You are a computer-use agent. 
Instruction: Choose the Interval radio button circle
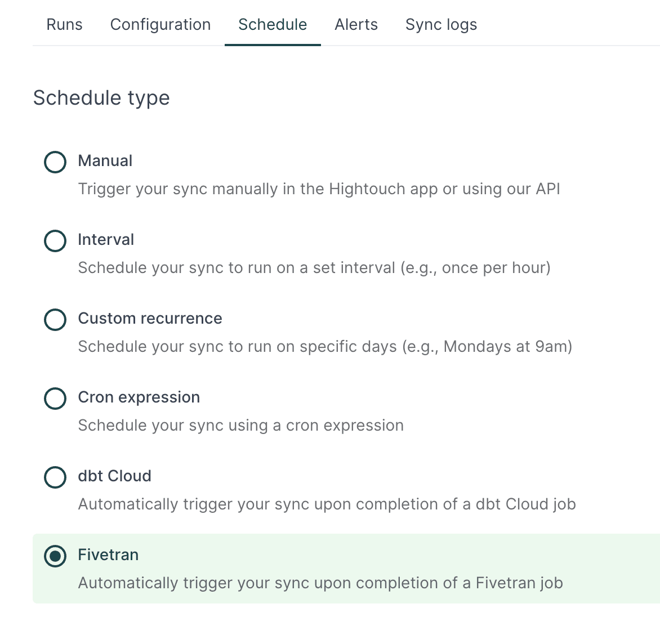[x=55, y=241]
